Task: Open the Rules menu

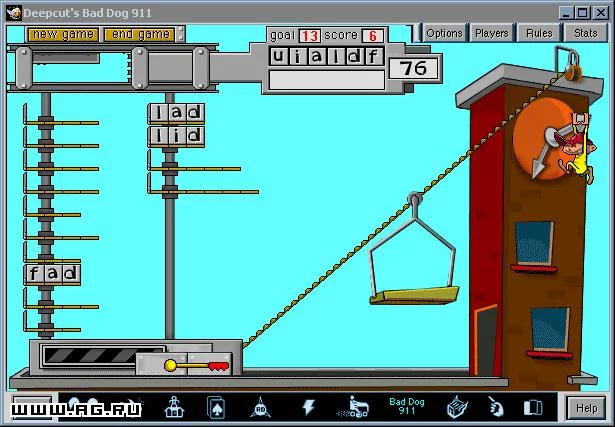Action: coord(539,33)
